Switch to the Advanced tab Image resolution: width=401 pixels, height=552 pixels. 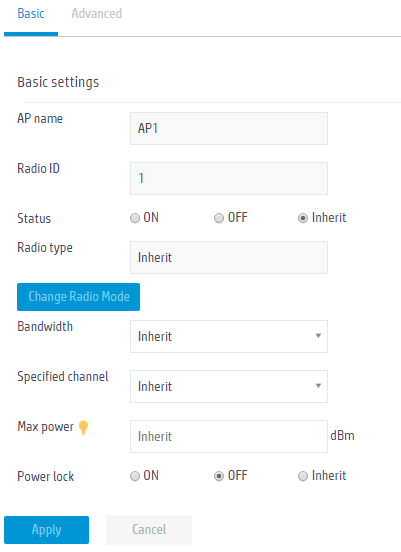[97, 13]
